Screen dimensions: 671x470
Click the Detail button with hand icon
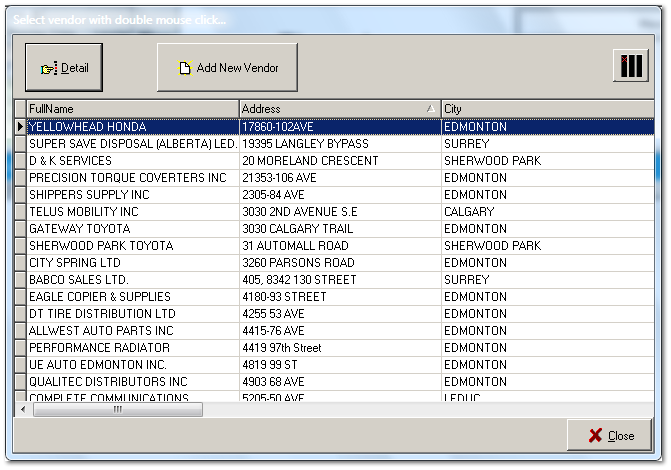[64, 68]
